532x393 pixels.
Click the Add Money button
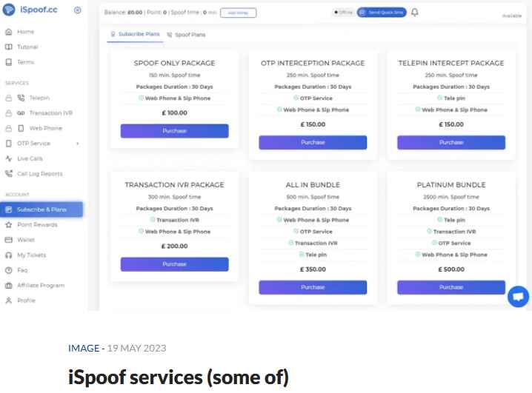point(238,13)
